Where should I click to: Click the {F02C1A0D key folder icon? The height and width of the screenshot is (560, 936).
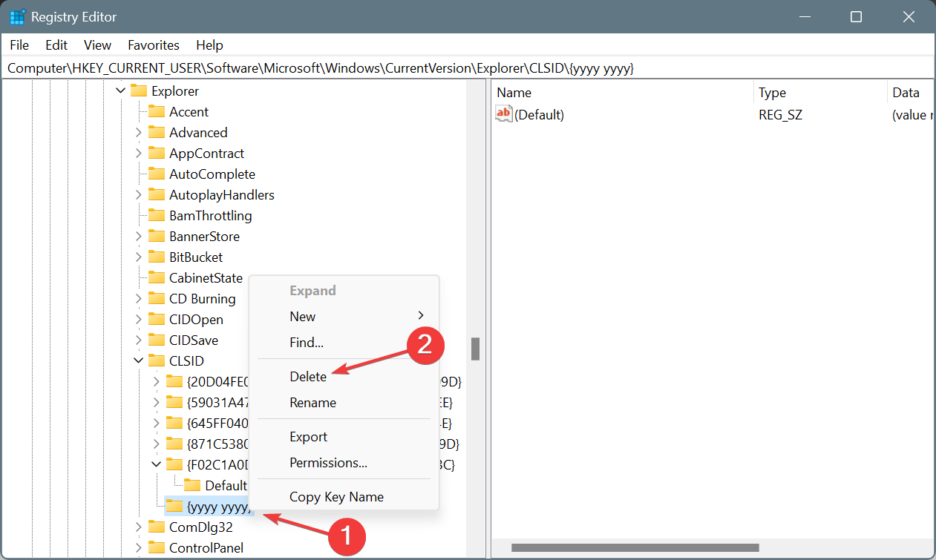pyautogui.click(x=174, y=465)
